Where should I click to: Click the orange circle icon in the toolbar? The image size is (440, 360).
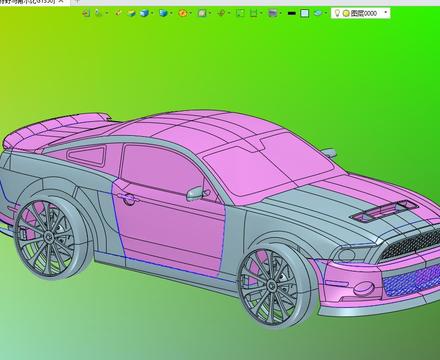(182, 13)
